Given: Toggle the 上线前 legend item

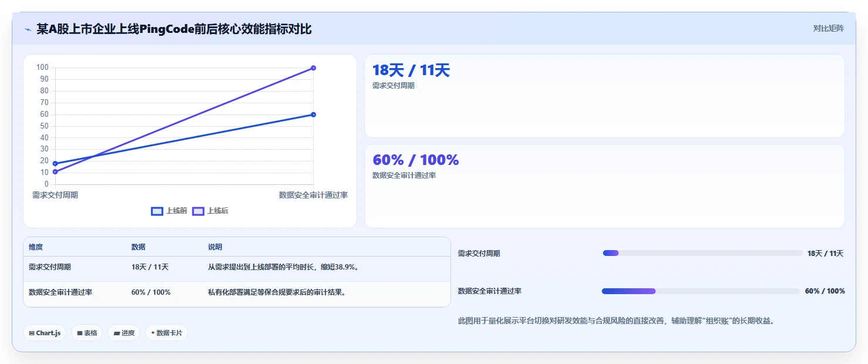Looking at the screenshot, I should pyautogui.click(x=169, y=211).
